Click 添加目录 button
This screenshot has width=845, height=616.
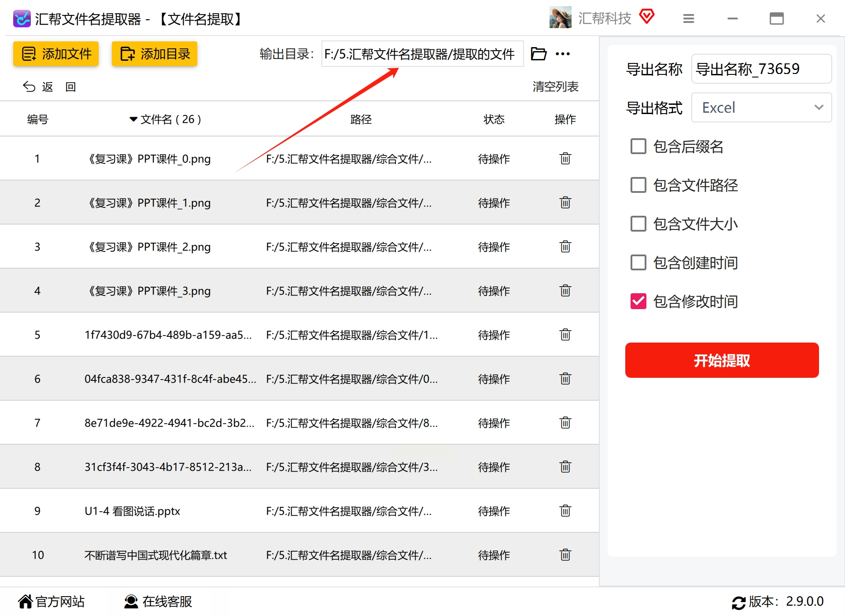pos(155,54)
